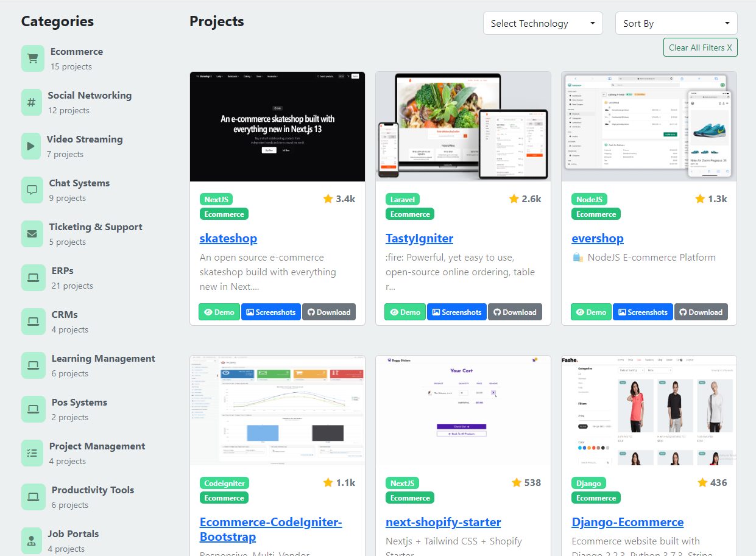Select the Learning Management category label
This screenshot has height=556, width=756.
104,359
